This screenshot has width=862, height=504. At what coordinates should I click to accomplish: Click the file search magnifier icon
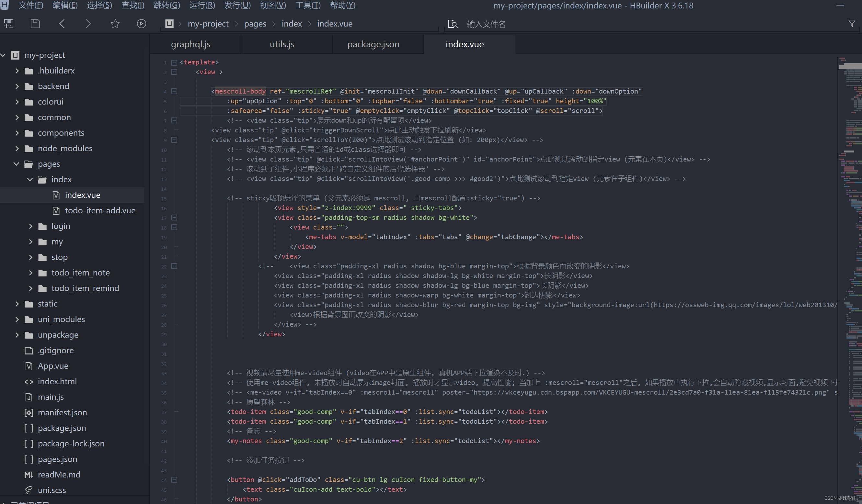click(x=453, y=24)
